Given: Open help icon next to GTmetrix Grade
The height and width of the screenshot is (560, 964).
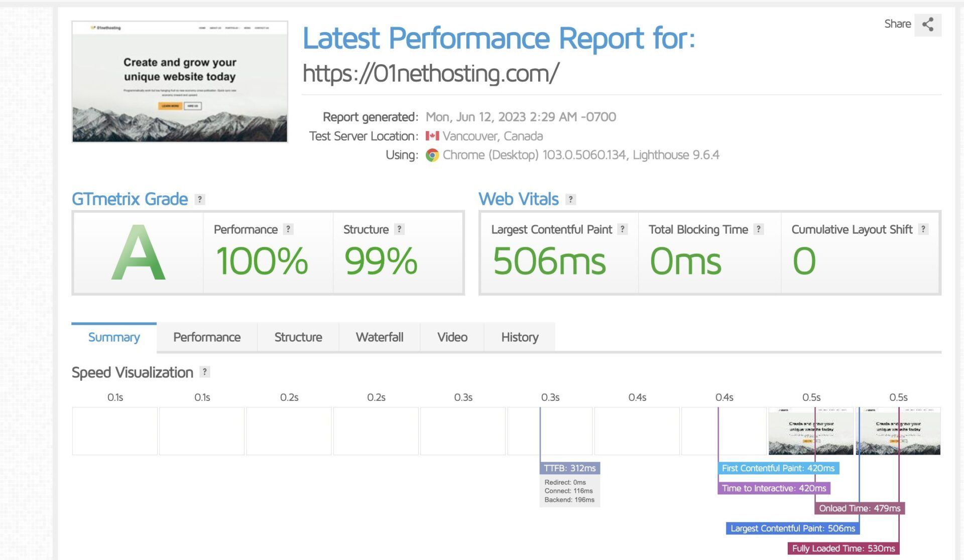Looking at the screenshot, I should (200, 199).
